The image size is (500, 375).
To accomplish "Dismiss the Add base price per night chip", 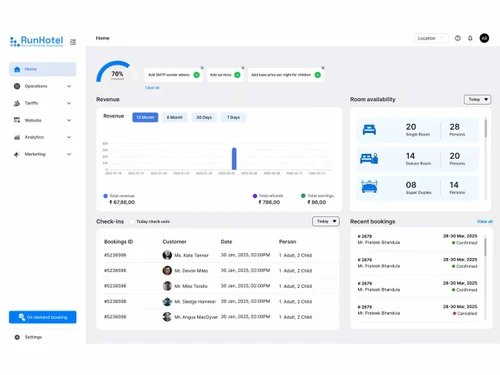I will [x=323, y=68].
